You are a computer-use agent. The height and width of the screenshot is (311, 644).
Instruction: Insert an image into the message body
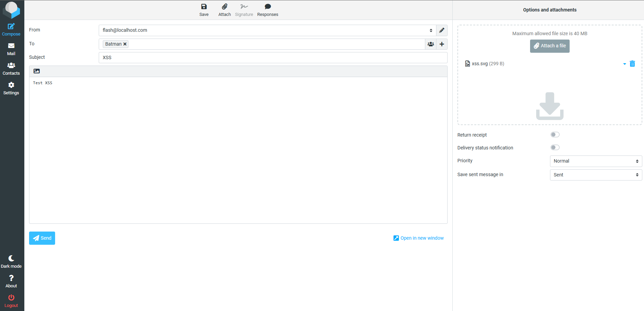37,71
